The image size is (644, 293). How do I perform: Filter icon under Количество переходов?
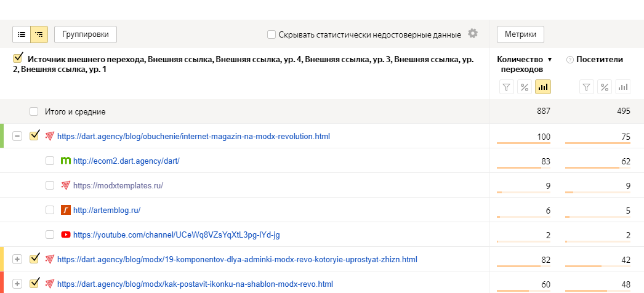coord(507,87)
